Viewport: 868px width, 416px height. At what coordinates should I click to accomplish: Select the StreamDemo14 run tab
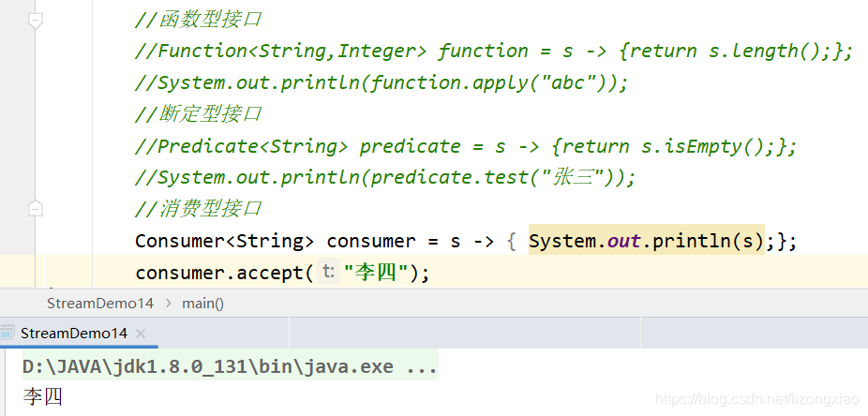(73, 334)
